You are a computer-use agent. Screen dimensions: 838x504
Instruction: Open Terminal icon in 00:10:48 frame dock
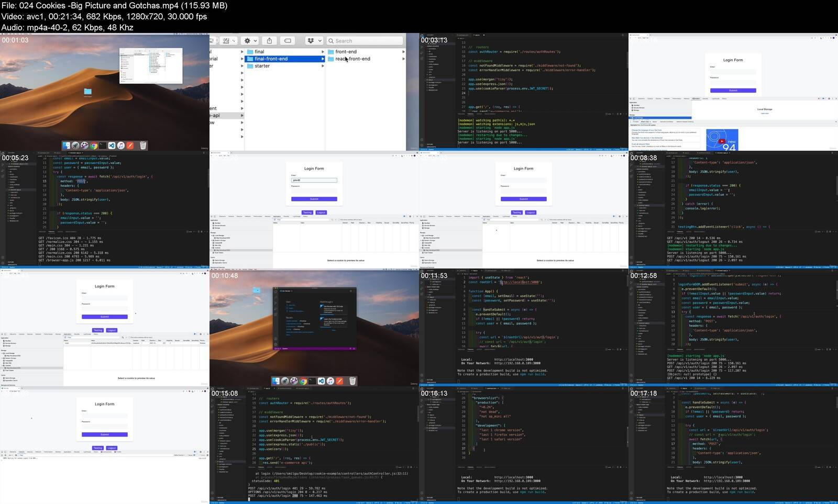(312, 381)
